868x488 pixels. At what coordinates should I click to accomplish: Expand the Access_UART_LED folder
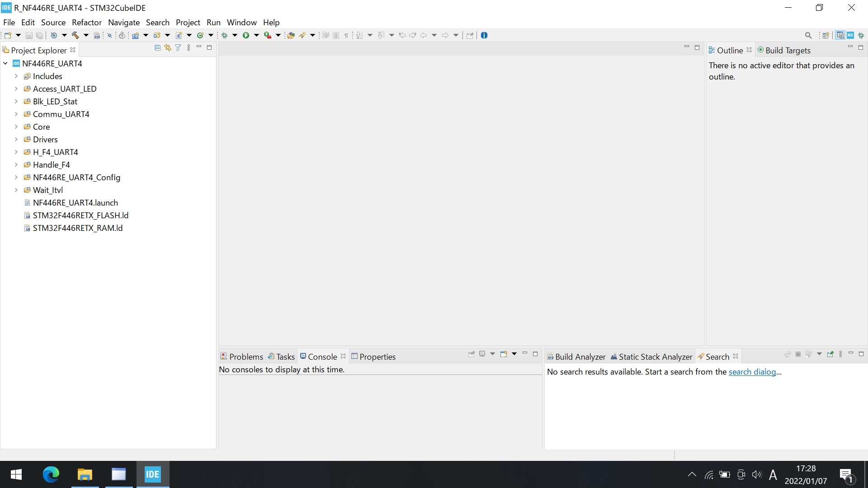[x=16, y=89]
